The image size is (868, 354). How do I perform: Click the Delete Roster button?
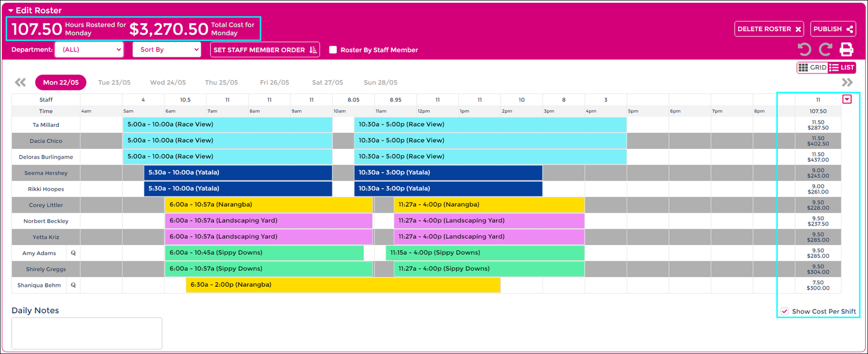[769, 29]
